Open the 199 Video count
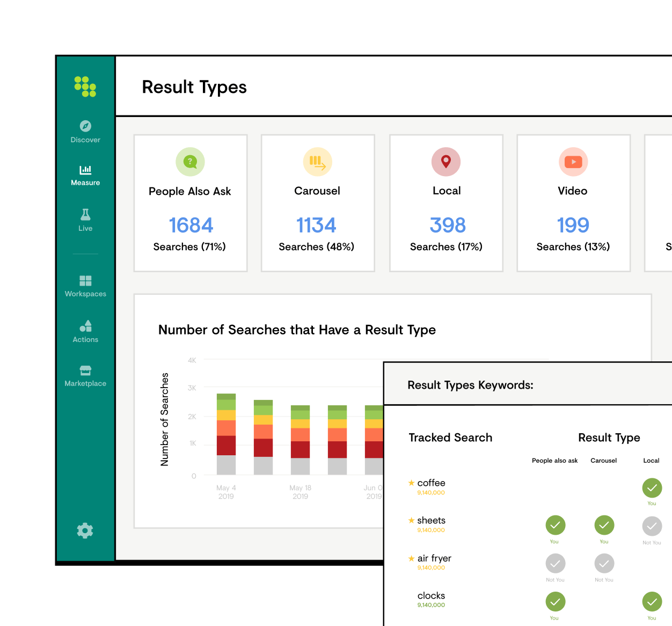Image resolution: width=672 pixels, height=626 pixels. coord(573,225)
